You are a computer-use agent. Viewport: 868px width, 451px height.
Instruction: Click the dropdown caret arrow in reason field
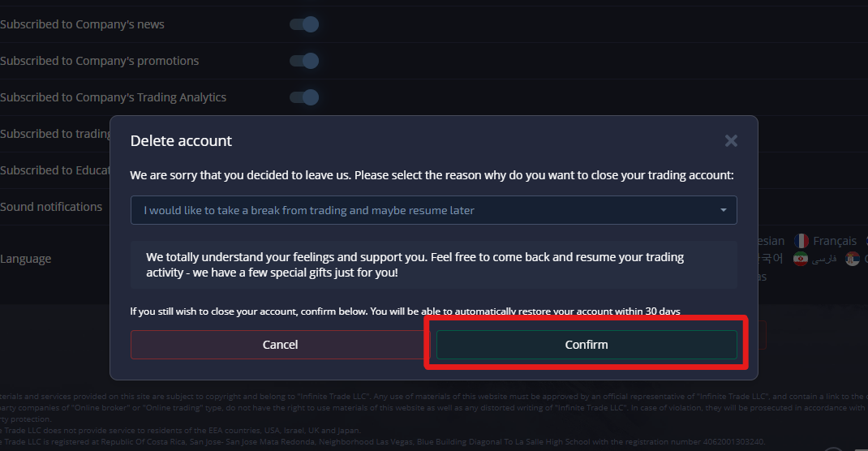click(x=723, y=210)
